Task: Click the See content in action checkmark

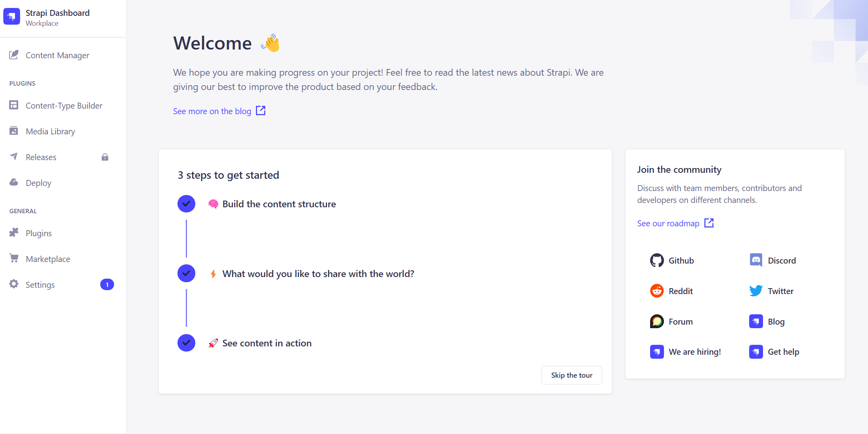Action: (186, 343)
